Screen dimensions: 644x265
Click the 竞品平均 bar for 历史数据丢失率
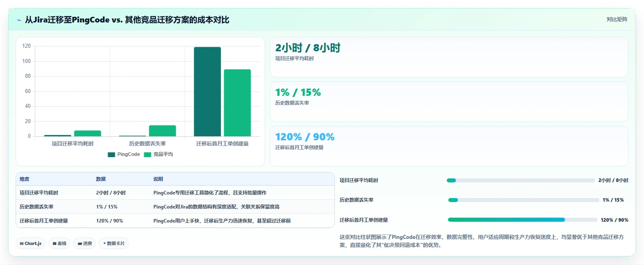pos(162,131)
